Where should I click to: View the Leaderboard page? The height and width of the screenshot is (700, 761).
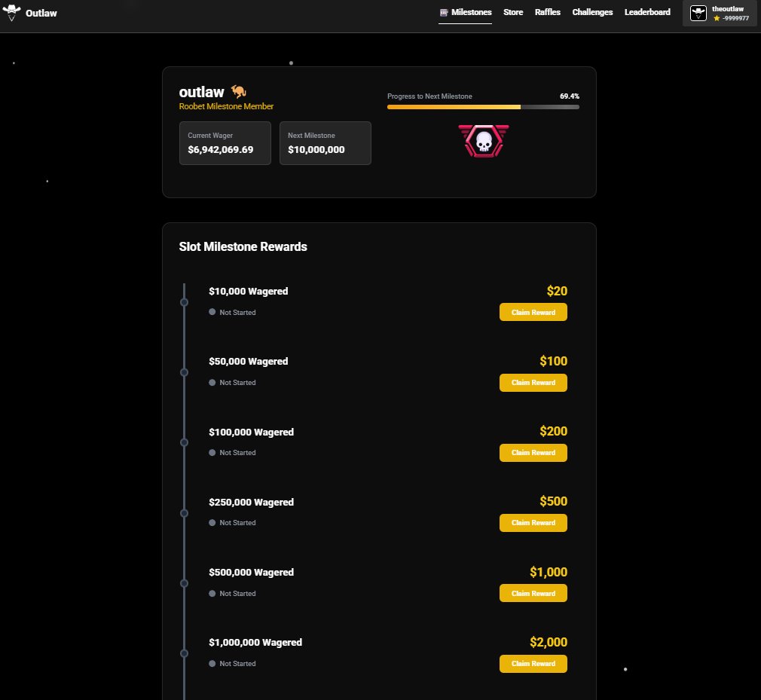(x=647, y=12)
